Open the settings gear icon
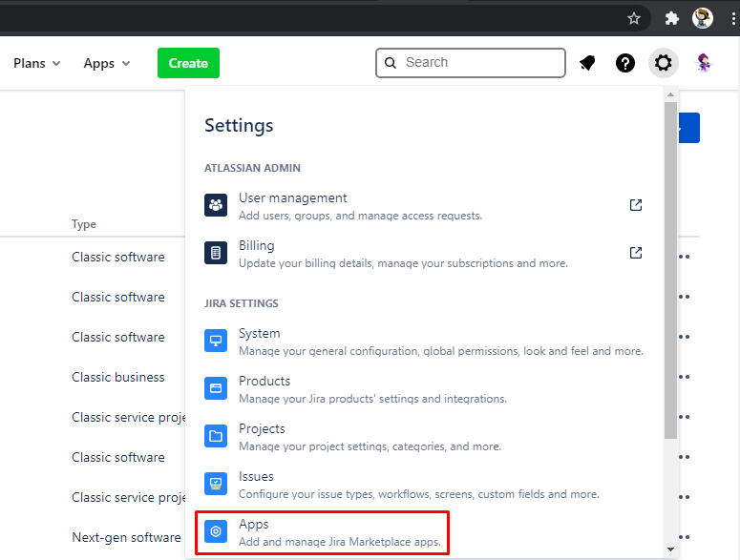The width and height of the screenshot is (740, 560). coord(663,63)
